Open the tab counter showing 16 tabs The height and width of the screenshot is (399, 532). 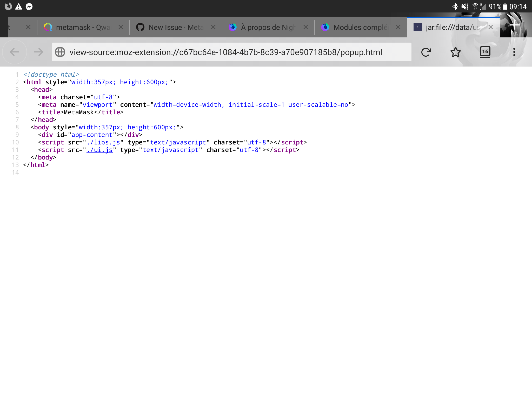[x=485, y=52]
